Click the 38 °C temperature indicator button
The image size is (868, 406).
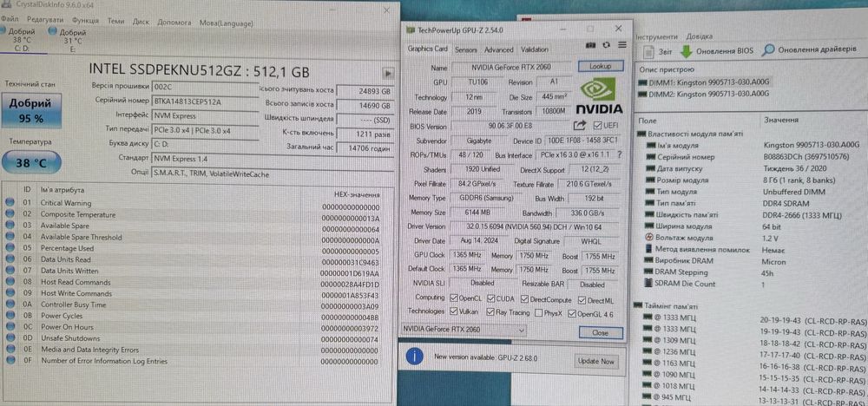pos(31,163)
